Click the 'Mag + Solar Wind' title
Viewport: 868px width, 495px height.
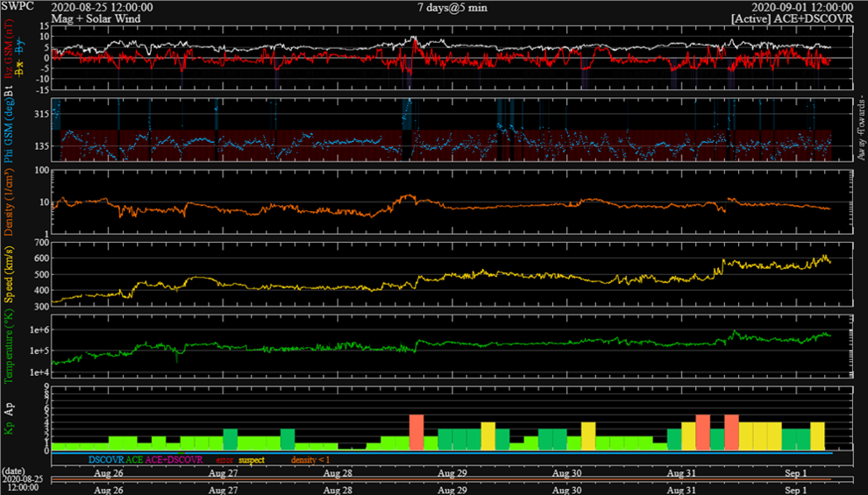pyautogui.click(x=96, y=18)
